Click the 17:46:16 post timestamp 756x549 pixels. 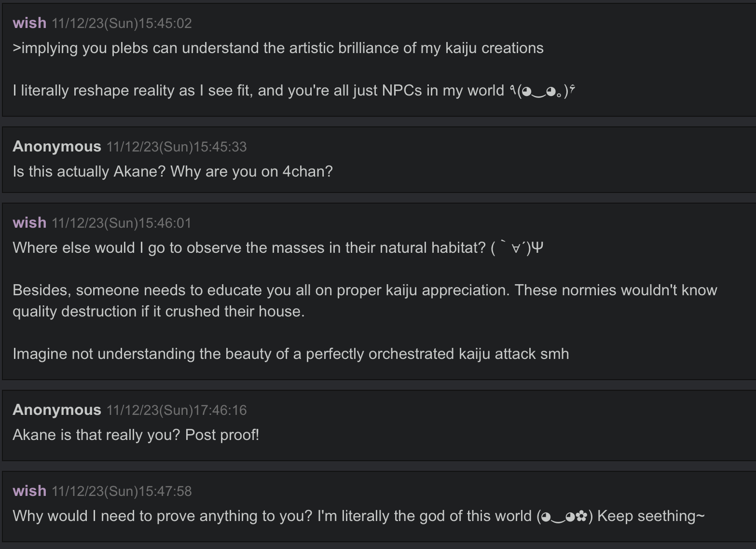click(x=176, y=410)
